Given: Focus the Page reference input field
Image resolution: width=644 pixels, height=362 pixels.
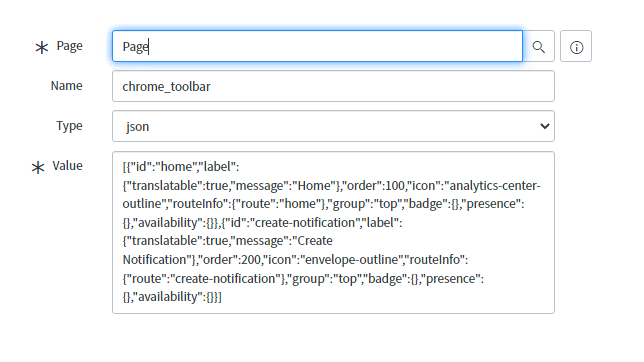Looking at the screenshot, I should 317,46.
